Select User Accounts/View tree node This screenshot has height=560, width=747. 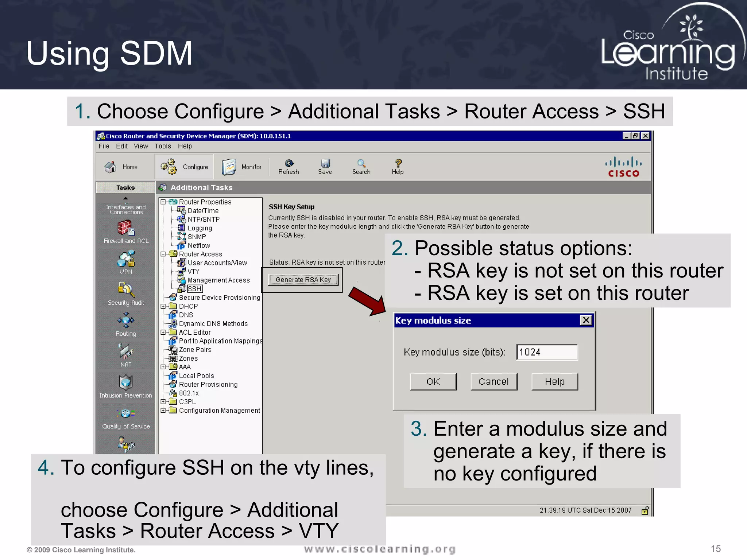(217, 263)
